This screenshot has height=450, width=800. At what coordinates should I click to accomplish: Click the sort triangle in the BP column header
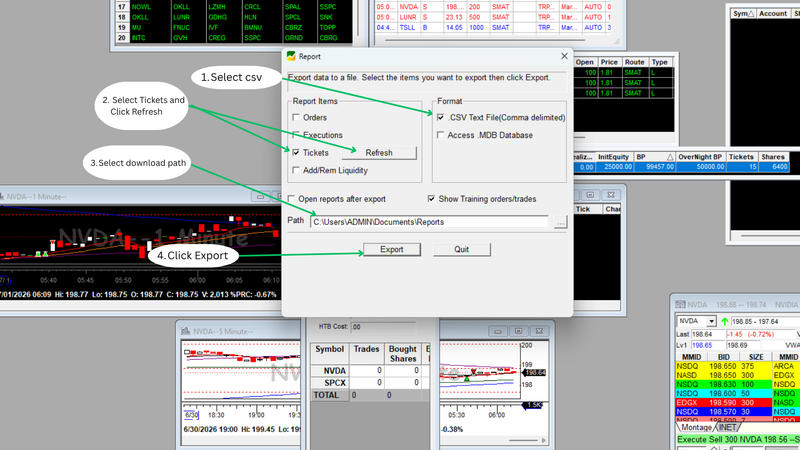(670, 157)
